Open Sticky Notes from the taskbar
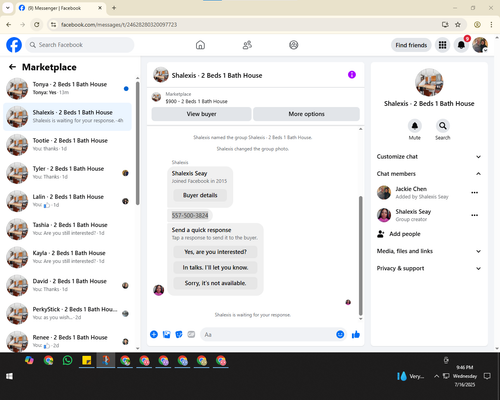 (x=87, y=360)
